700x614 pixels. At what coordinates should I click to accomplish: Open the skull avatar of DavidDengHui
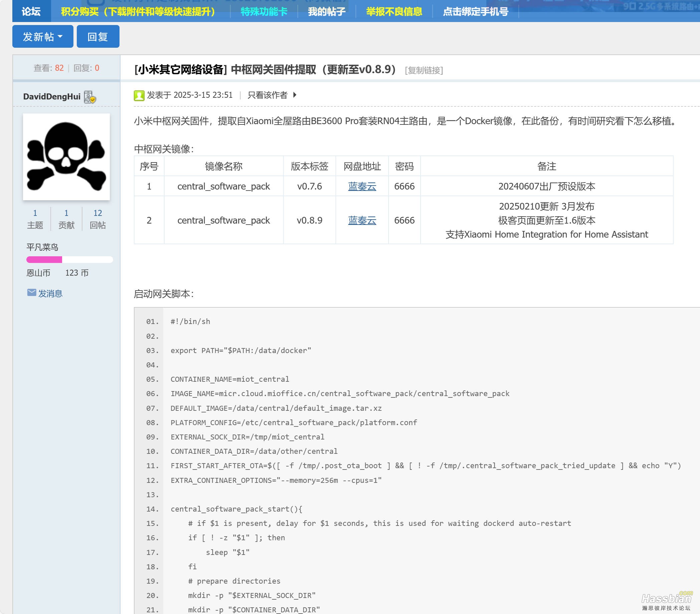[66, 157]
